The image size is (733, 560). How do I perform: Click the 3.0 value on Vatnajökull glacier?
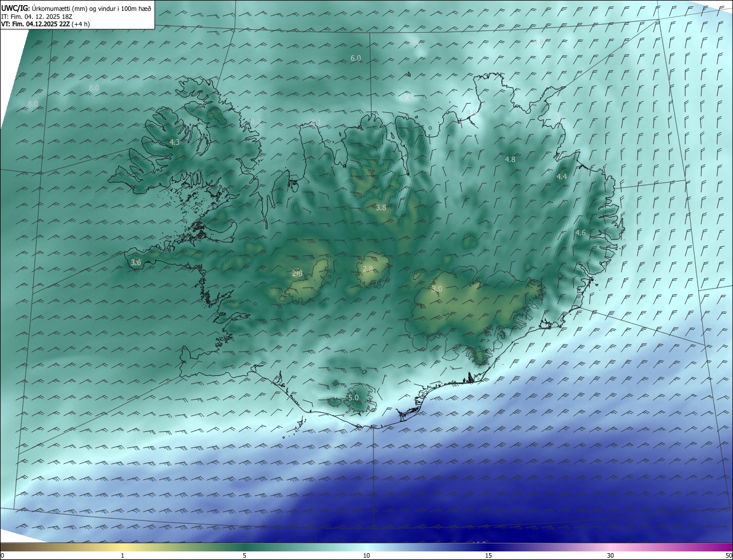coord(437,289)
